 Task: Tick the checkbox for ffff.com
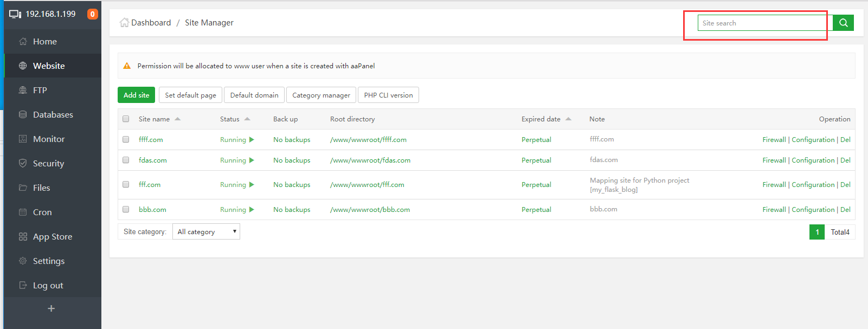click(126, 140)
